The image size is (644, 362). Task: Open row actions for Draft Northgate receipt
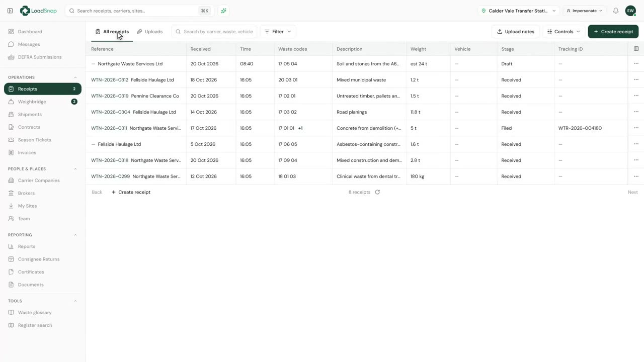(x=636, y=63)
